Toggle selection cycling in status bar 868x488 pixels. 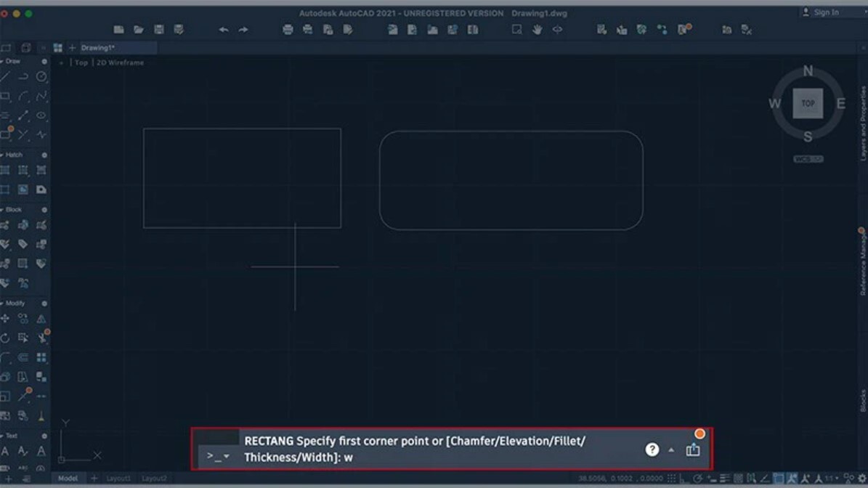point(751,479)
